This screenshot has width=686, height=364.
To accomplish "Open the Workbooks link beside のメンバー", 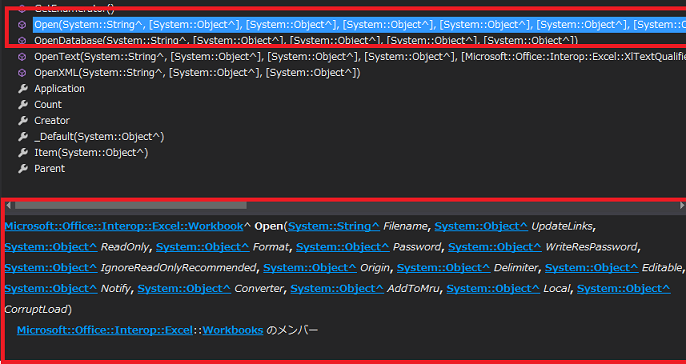I will pos(233,330).
